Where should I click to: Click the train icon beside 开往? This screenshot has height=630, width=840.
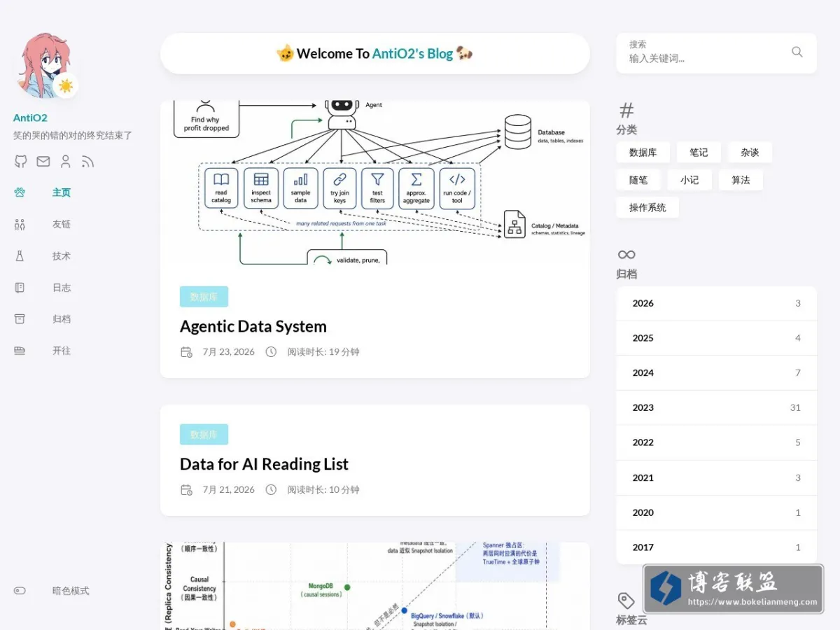pyautogui.click(x=20, y=351)
